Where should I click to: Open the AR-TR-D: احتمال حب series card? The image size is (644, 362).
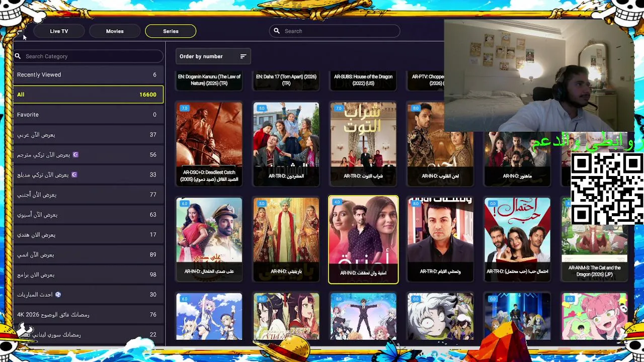click(517, 240)
